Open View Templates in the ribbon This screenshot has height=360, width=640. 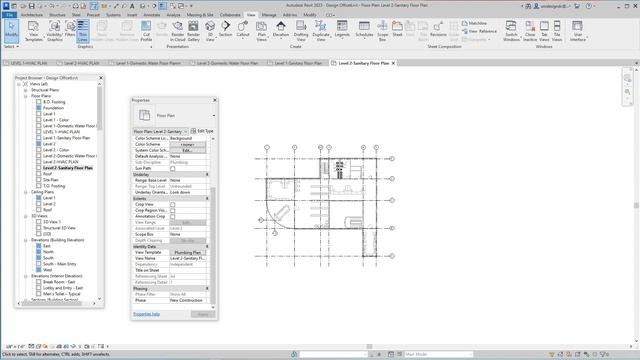coord(33,31)
